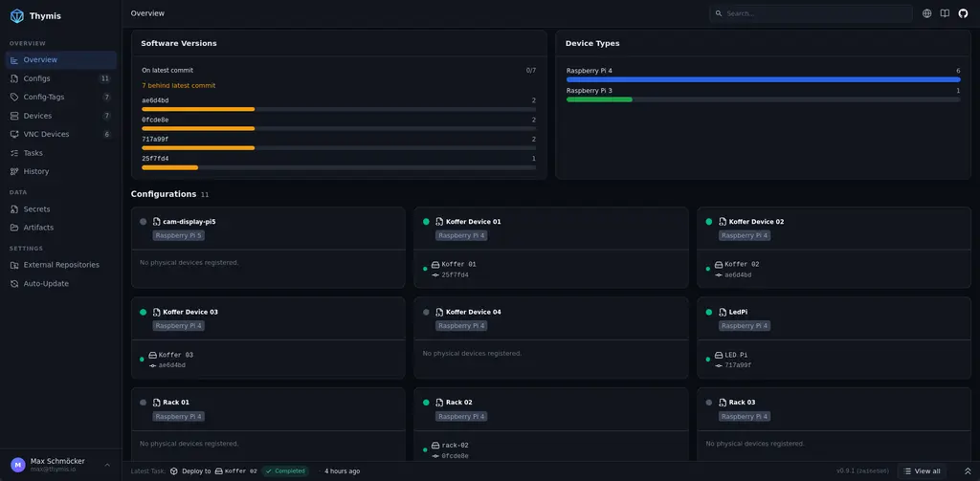Screen dimensions: 980x481
Task: Click the Raspberry Pi 4 blue bar
Action: (x=763, y=80)
